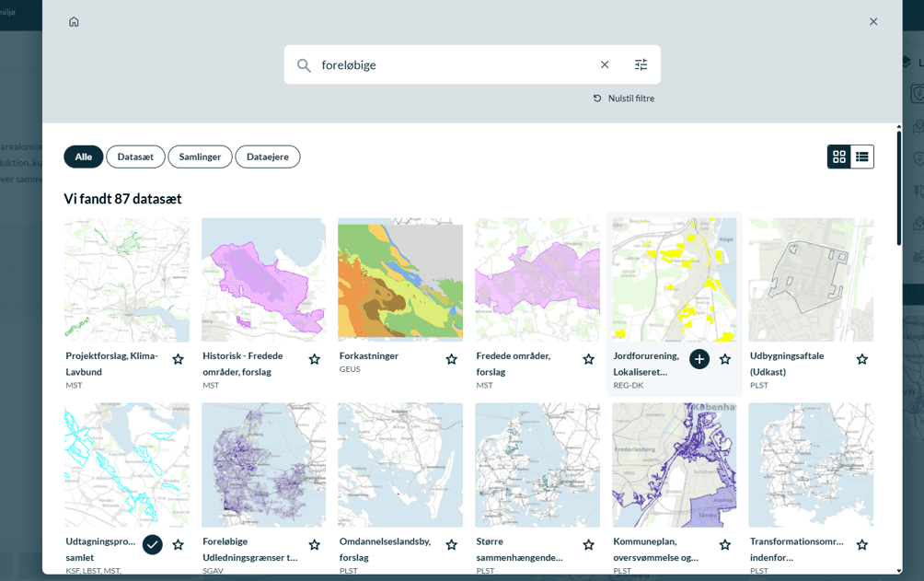The width and height of the screenshot is (924, 581).
Task: Add the Jordforurening dataset with the plus button
Action: pyautogui.click(x=699, y=359)
